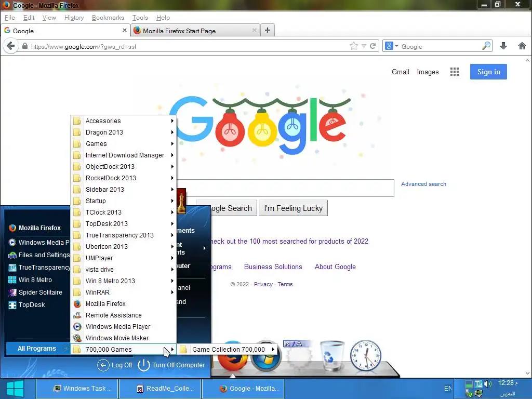Screen dimensions: 532x399
Task: Open search engine selector dropdown in search bar
Action: (x=392, y=46)
